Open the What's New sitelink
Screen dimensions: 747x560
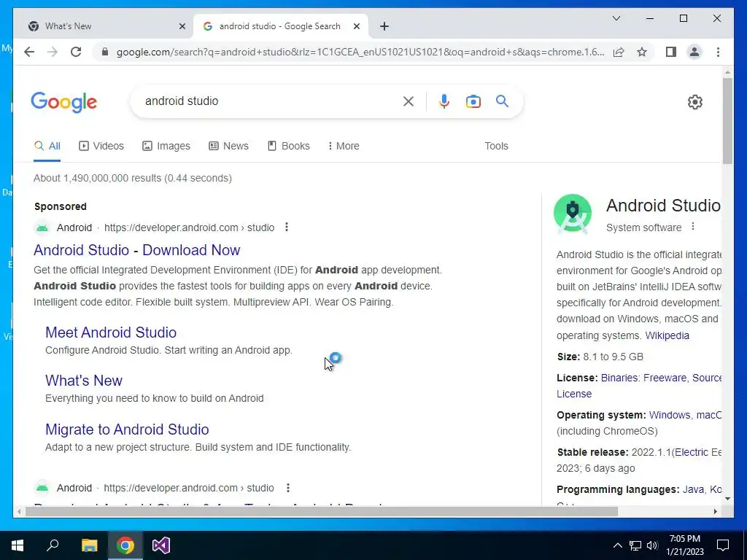84,381
